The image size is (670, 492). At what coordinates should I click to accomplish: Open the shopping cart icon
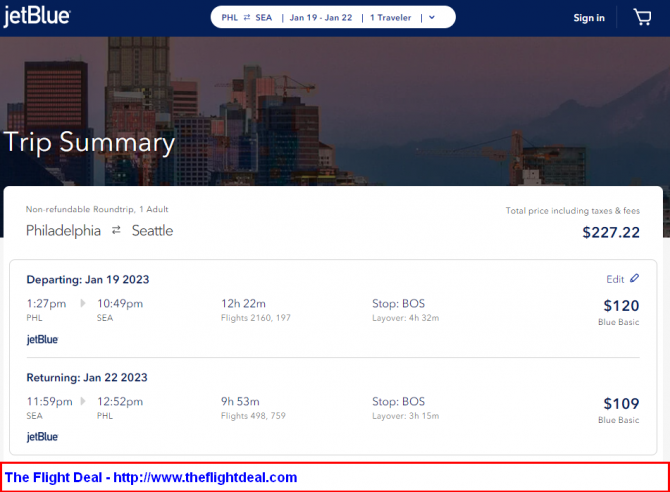pyautogui.click(x=642, y=18)
